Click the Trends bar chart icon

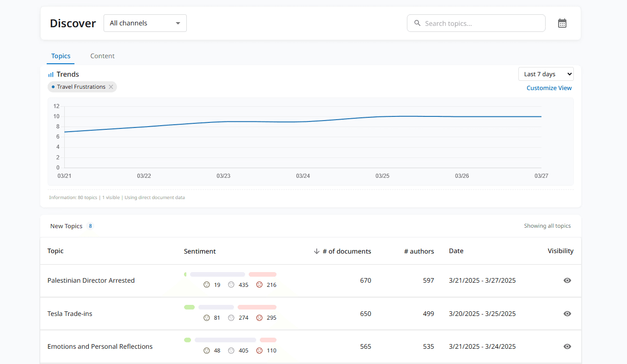(x=51, y=74)
